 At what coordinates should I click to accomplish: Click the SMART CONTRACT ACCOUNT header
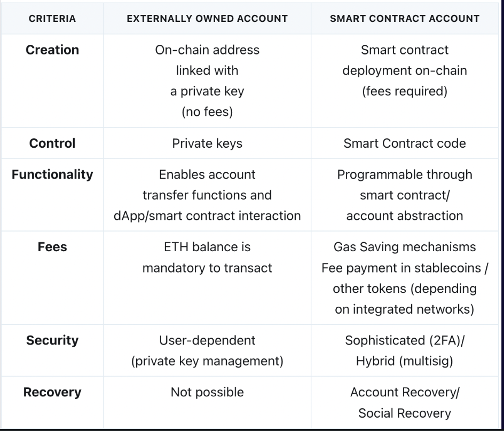pos(405,19)
